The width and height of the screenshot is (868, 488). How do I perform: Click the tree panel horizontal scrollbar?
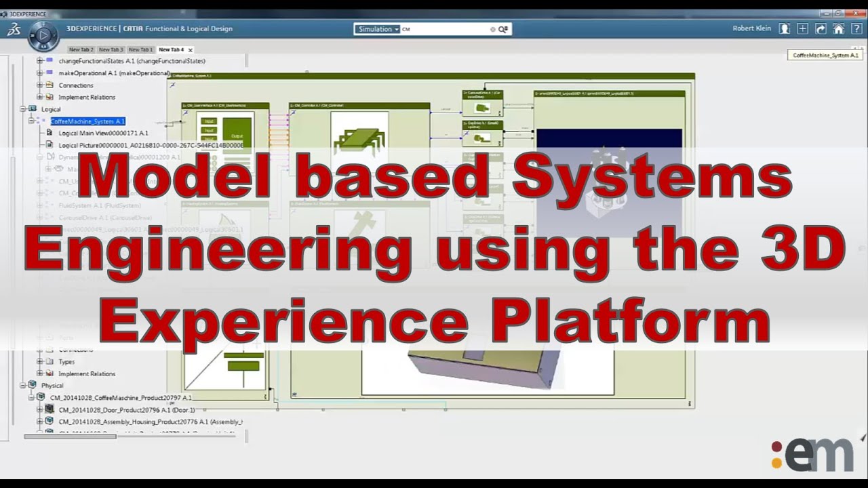(x=69, y=436)
